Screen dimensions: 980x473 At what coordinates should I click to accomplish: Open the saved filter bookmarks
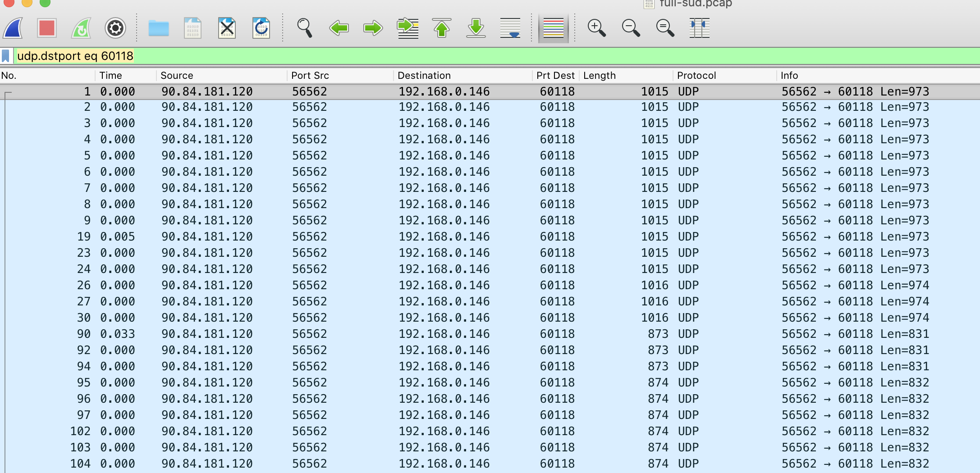[5, 56]
